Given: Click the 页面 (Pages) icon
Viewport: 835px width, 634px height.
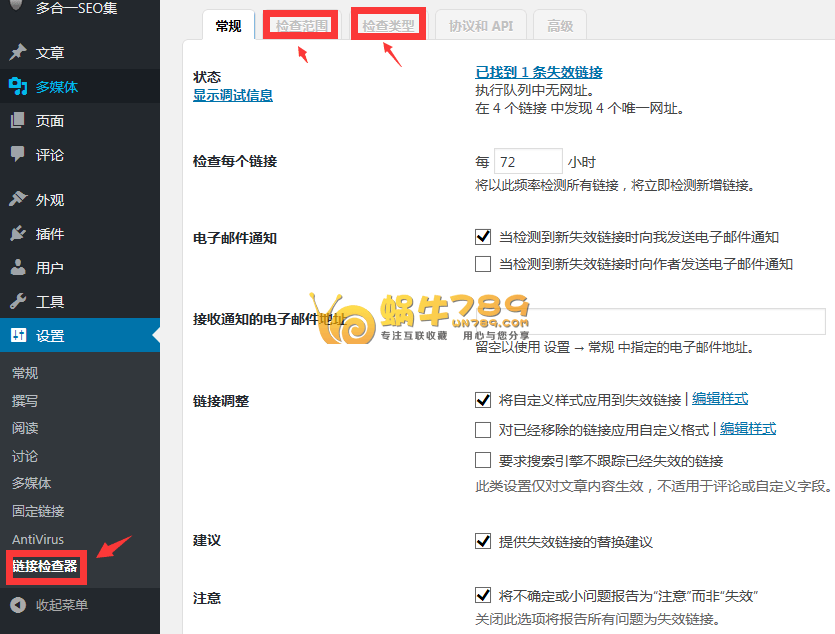Looking at the screenshot, I should tap(18, 121).
